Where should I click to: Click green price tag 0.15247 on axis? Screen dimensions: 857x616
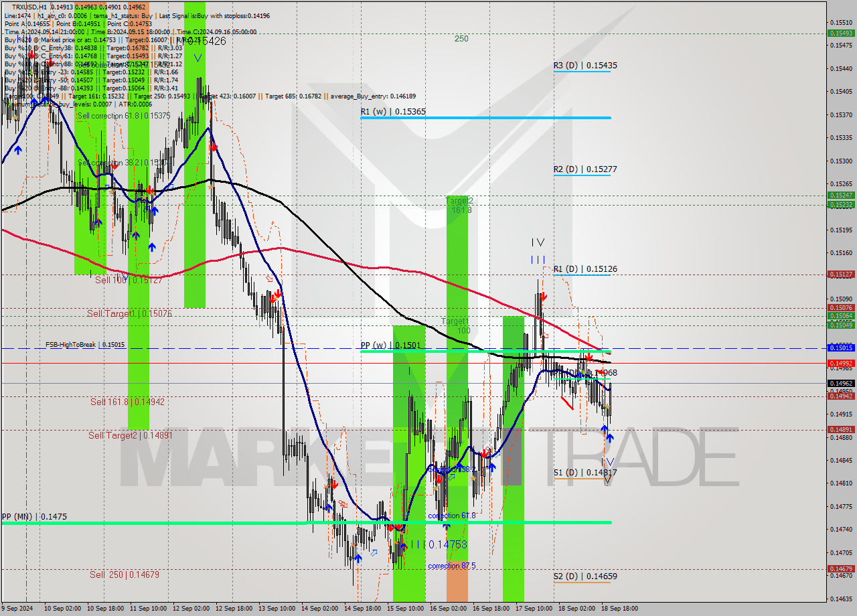tap(841, 196)
